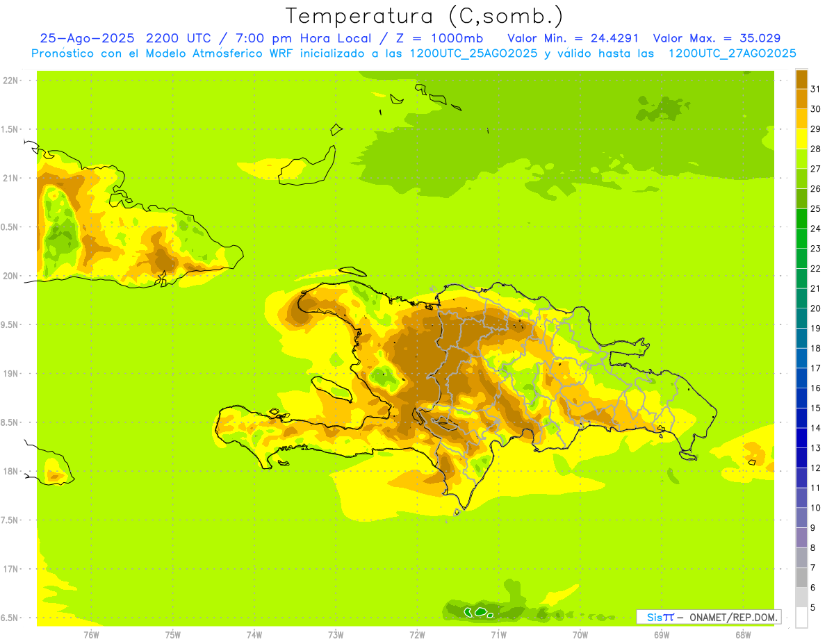Click the legend value '13'
Image resolution: width=834 pixels, height=644 pixels.
click(x=816, y=448)
